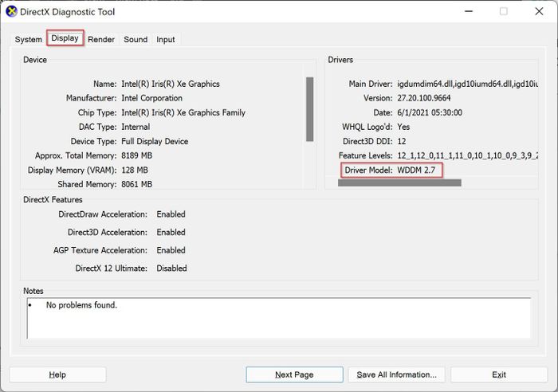
Task: Click Save All Information button
Action: coord(396,374)
